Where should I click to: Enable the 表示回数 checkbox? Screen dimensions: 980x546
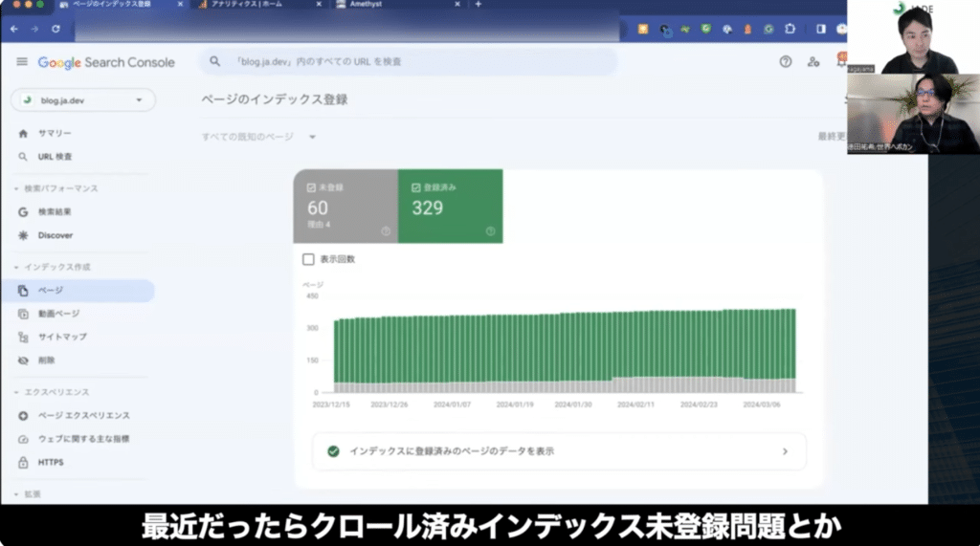[x=308, y=259]
